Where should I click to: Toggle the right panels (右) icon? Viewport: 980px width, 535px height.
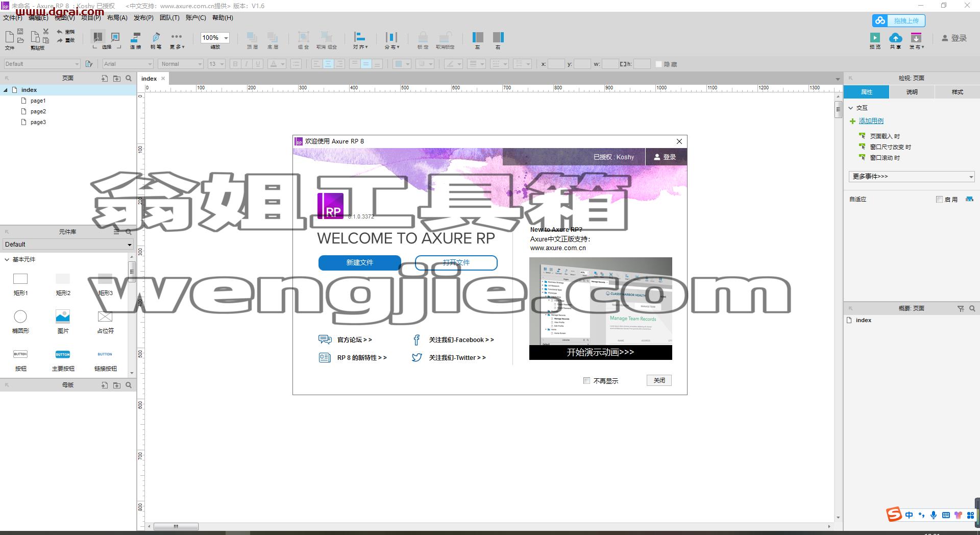click(x=498, y=37)
